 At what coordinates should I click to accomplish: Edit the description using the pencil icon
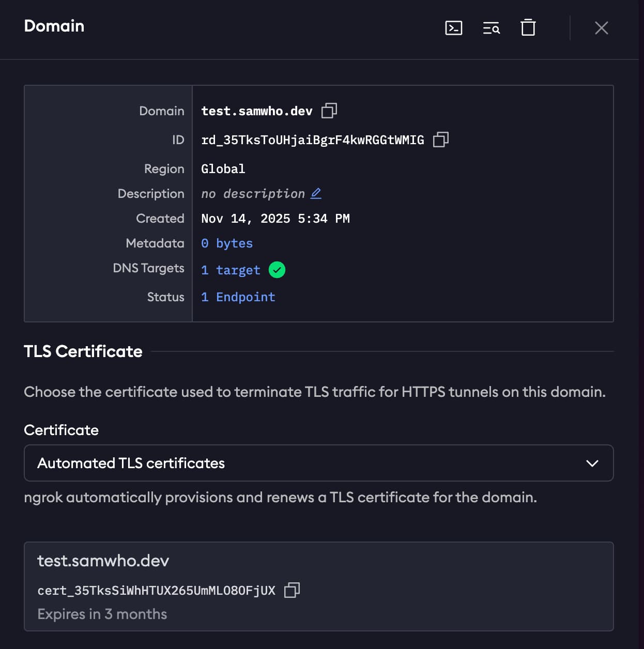(x=316, y=193)
